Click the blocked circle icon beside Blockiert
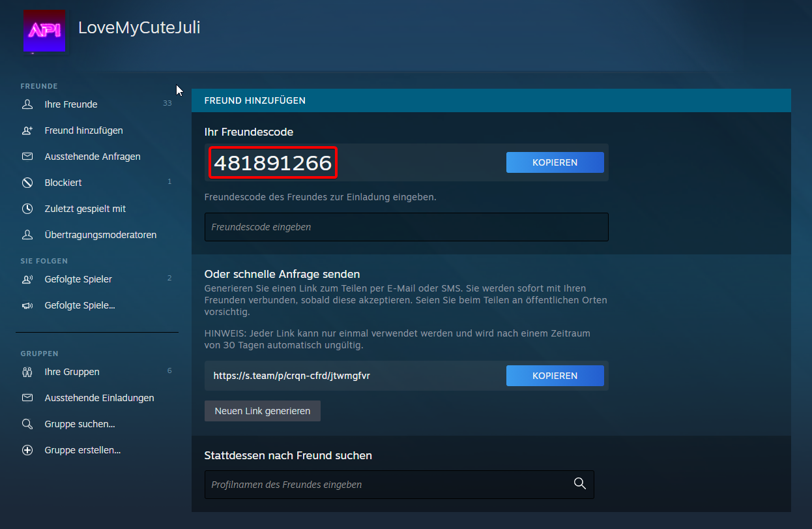812x529 pixels. click(27, 183)
